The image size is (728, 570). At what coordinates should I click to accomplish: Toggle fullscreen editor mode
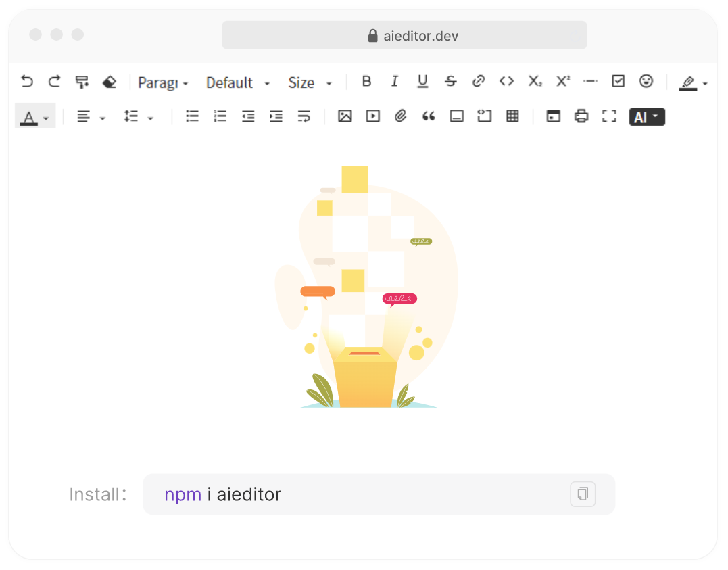point(609,116)
